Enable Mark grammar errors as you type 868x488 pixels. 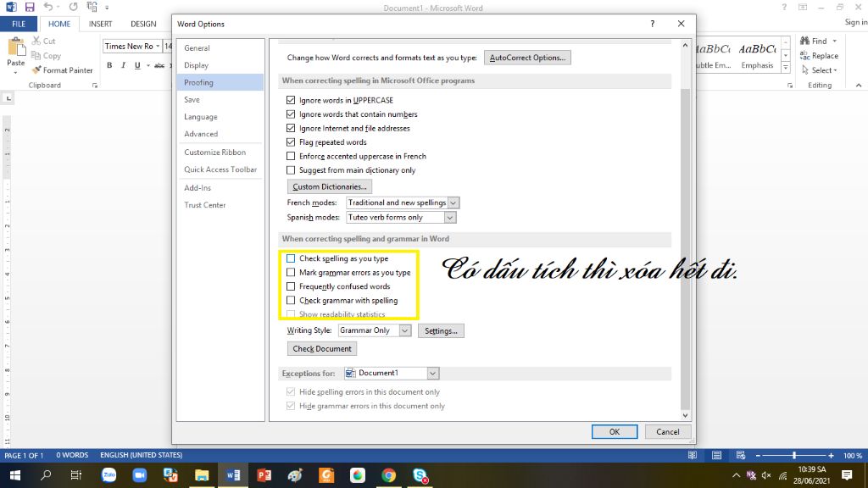coord(291,272)
